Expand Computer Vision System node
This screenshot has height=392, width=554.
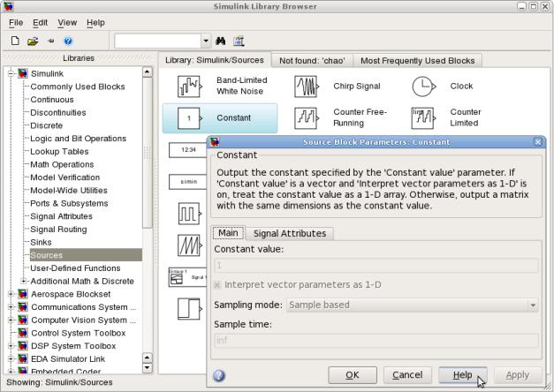pyautogui.click(x=11, y=320)
